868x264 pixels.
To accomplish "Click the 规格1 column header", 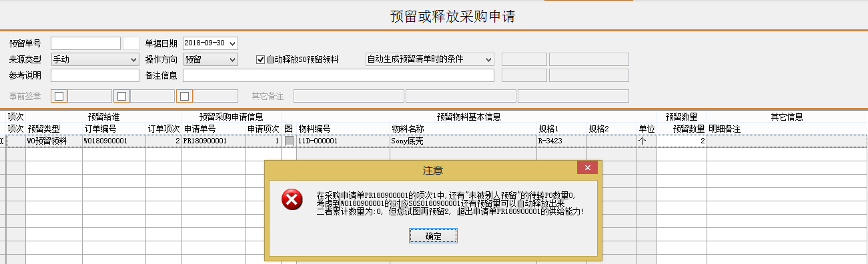I will 562,129.
